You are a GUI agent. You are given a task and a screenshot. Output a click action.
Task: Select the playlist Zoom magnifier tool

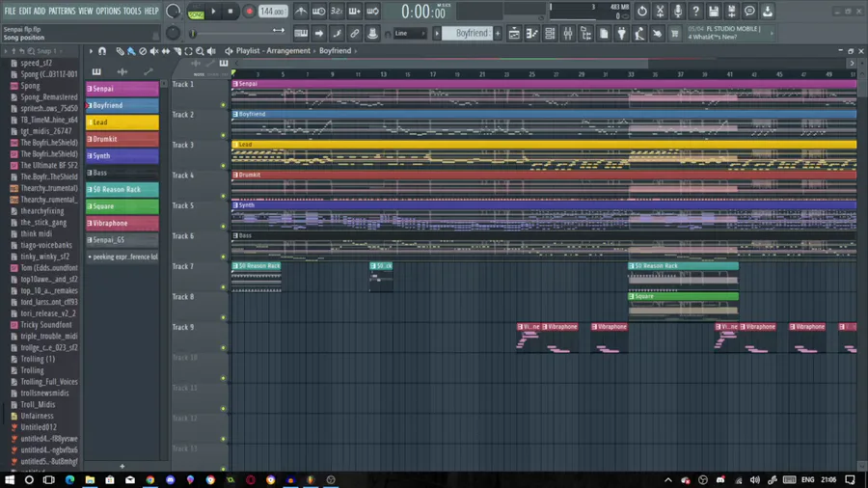[200, 51]
